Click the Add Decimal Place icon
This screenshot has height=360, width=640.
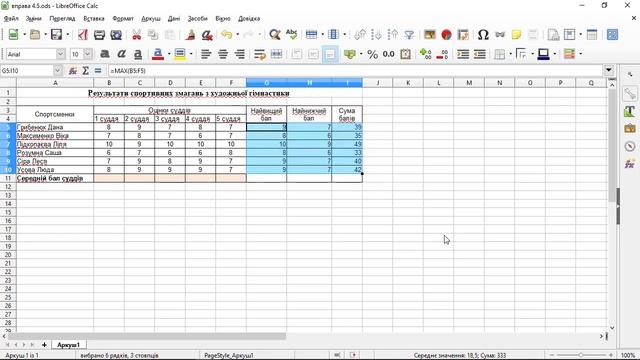pos(425,54)
